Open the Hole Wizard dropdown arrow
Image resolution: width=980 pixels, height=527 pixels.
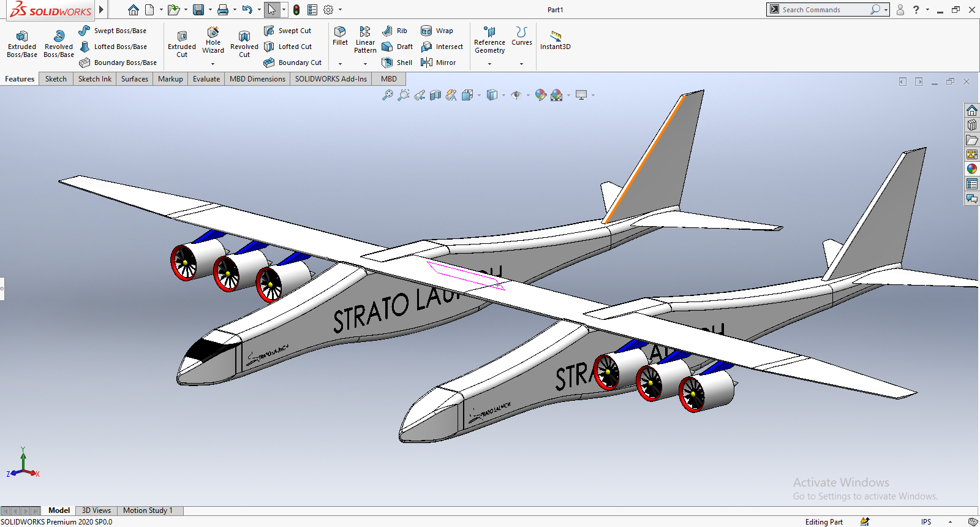tap(213, 64)
